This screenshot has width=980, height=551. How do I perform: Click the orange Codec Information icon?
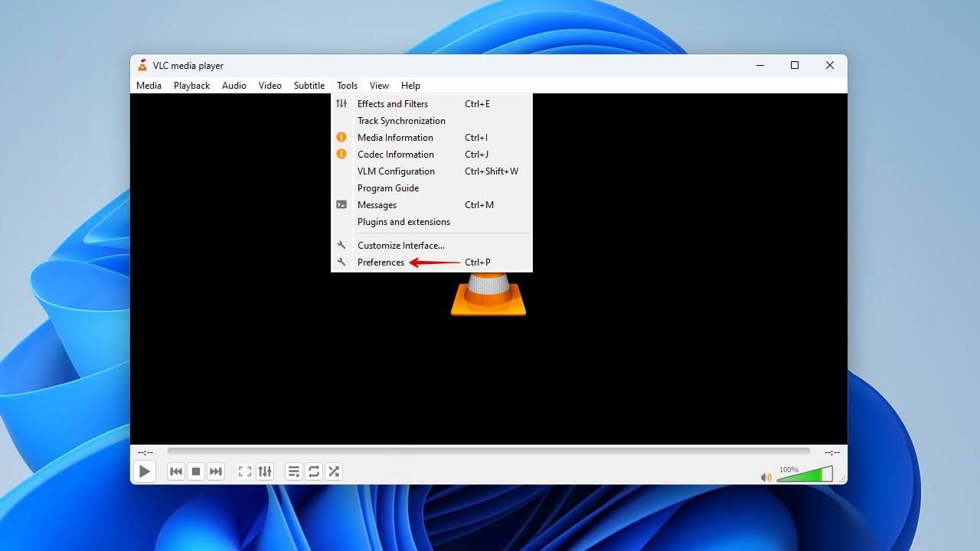(x=341, y=154)
